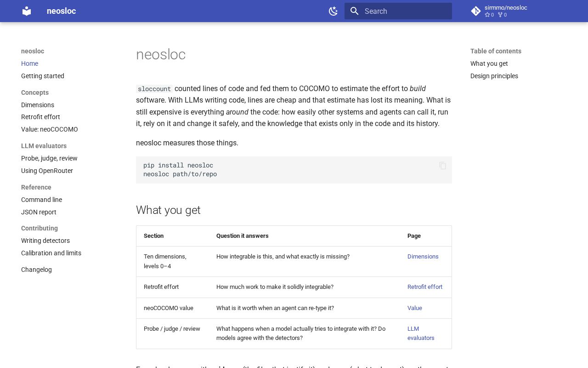
Task: Toggle dark mode with the moon icon
Action: (334, 11)
